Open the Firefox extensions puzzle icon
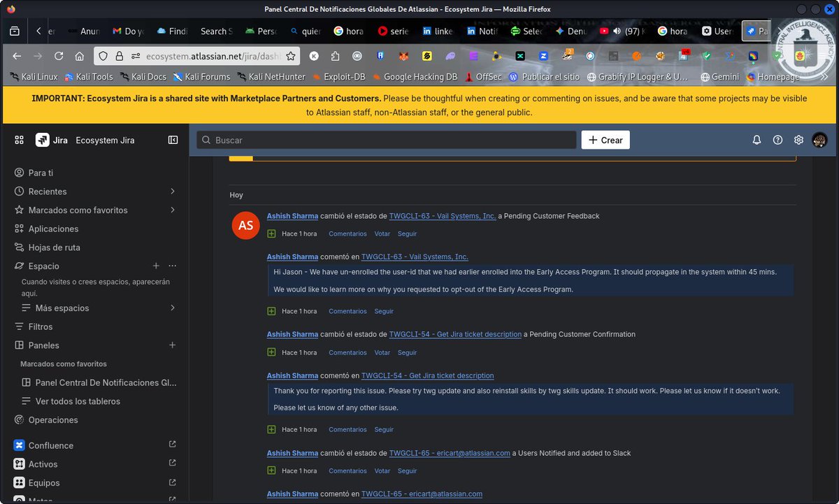This screenshot has width=839, height=504. coord(336,56)
